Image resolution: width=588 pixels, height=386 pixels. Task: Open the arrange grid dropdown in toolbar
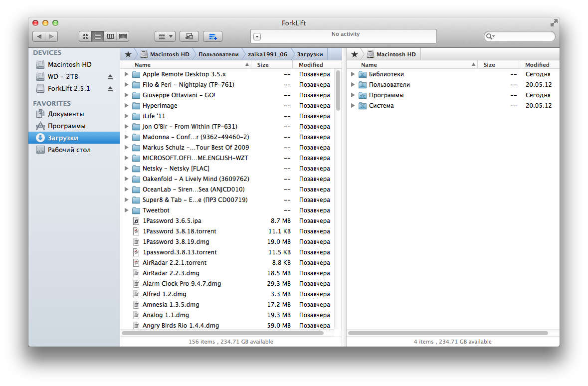click(165, 36)
